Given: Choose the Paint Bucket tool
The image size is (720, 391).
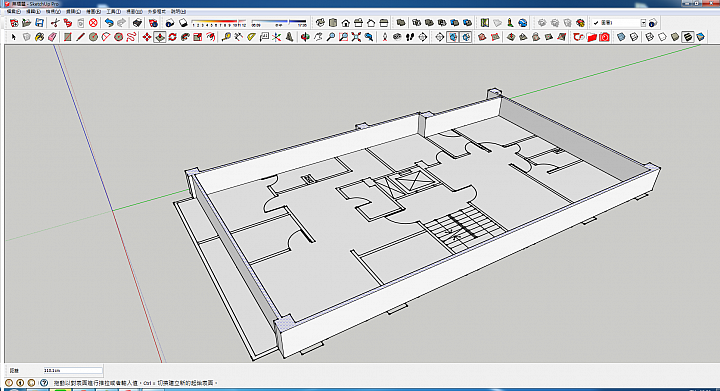Looking at the screenshot, I should pos(39,37).
